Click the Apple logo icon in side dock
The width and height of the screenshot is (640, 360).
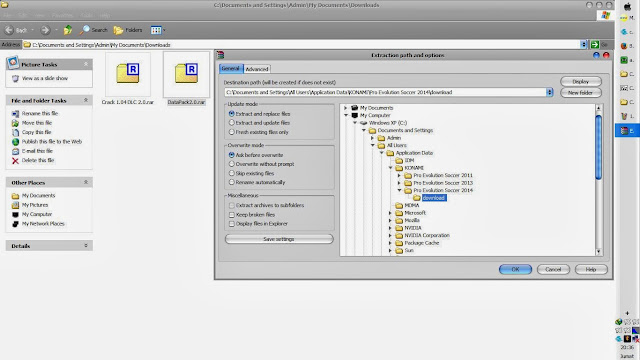[627, 7]
